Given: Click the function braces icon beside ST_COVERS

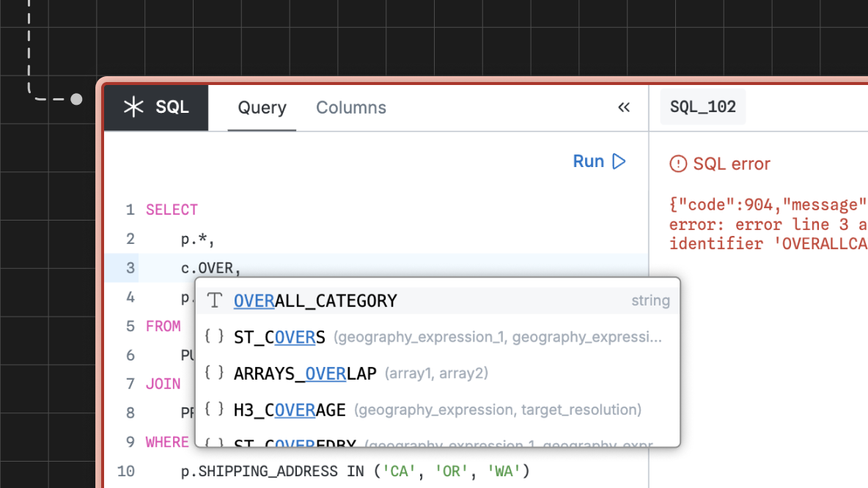Looking at the screenshot, I should (214, 336).
